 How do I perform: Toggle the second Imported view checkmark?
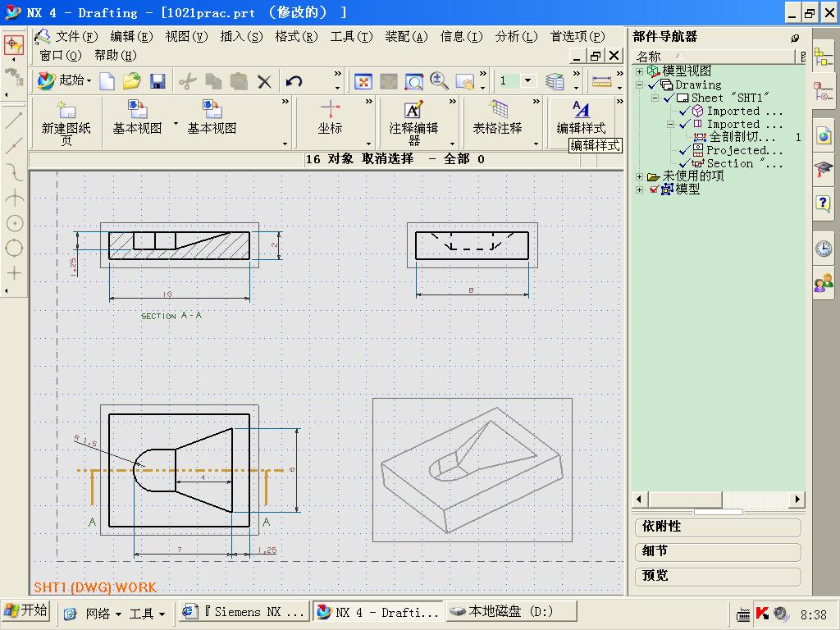684,125
